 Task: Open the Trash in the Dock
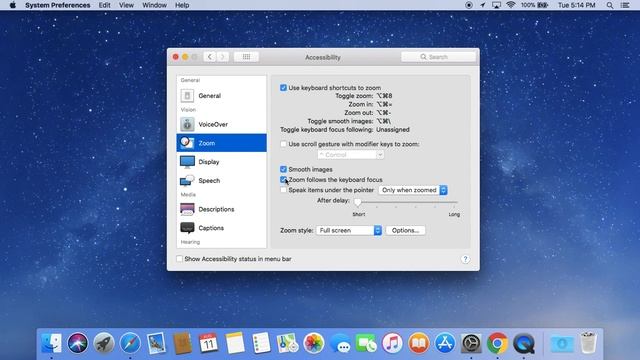coord(588,343)
